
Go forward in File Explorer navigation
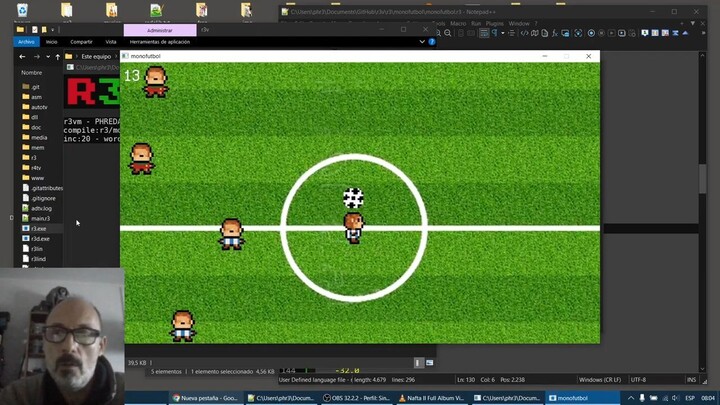(x=37, y=56)
